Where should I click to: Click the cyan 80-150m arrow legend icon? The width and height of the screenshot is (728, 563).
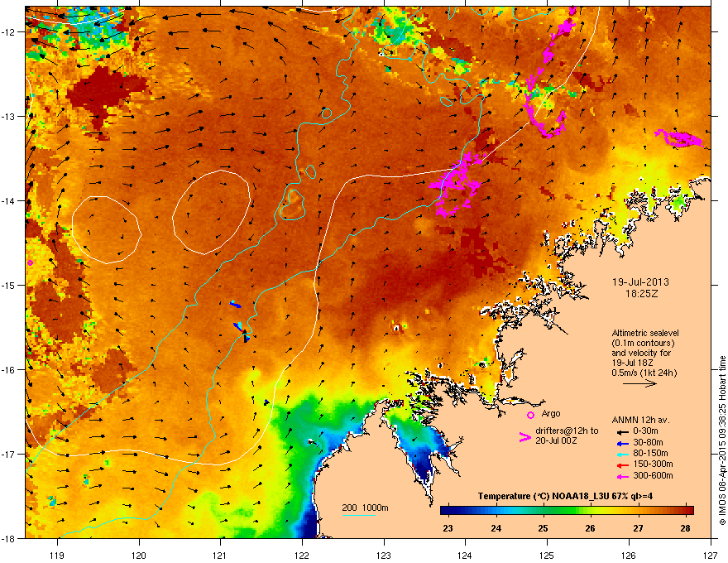pos(622,454)
